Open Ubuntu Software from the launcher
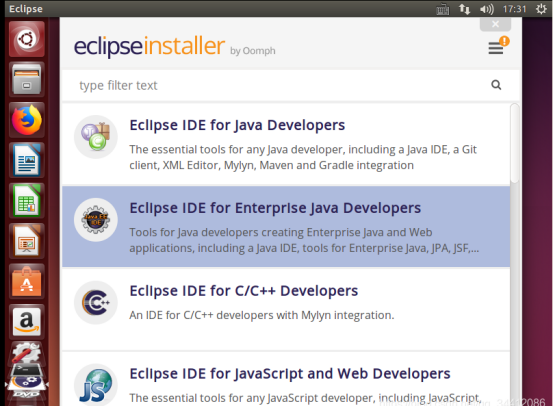The image size is (554, 407). point(27,282)
